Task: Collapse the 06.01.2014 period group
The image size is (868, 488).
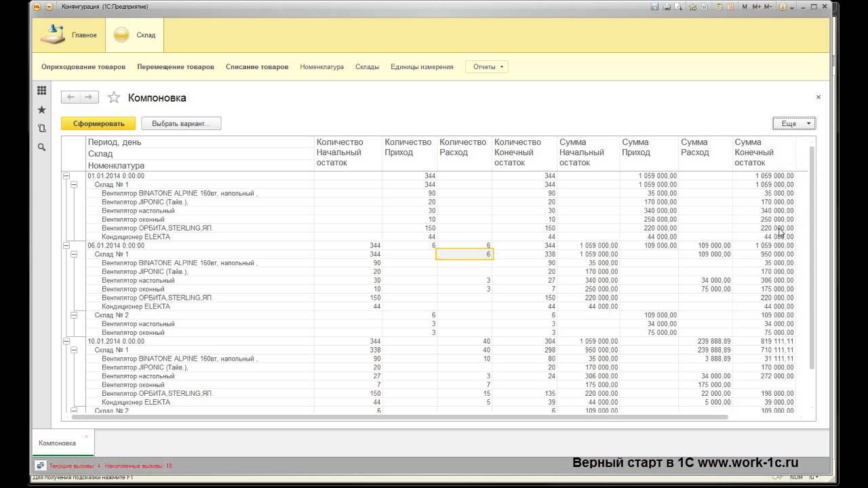Action: 66,245
